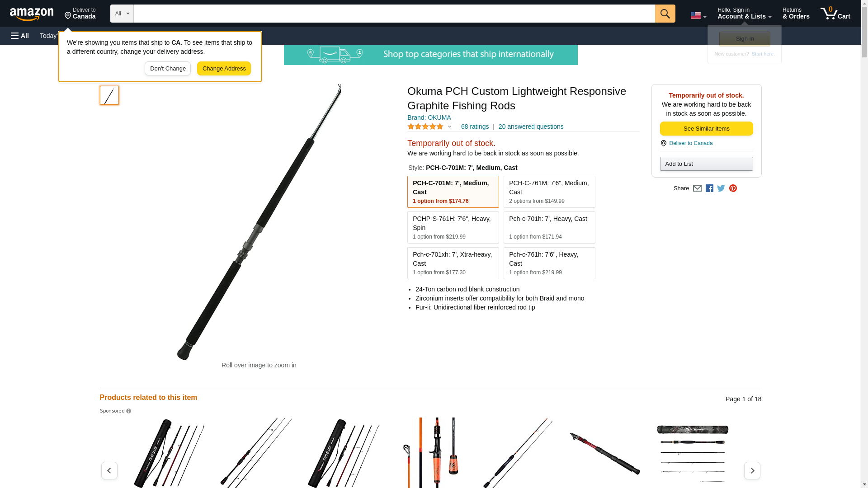868x488 pixels.
Task: Click the See Similar Items button
Action: pos(706,129)
